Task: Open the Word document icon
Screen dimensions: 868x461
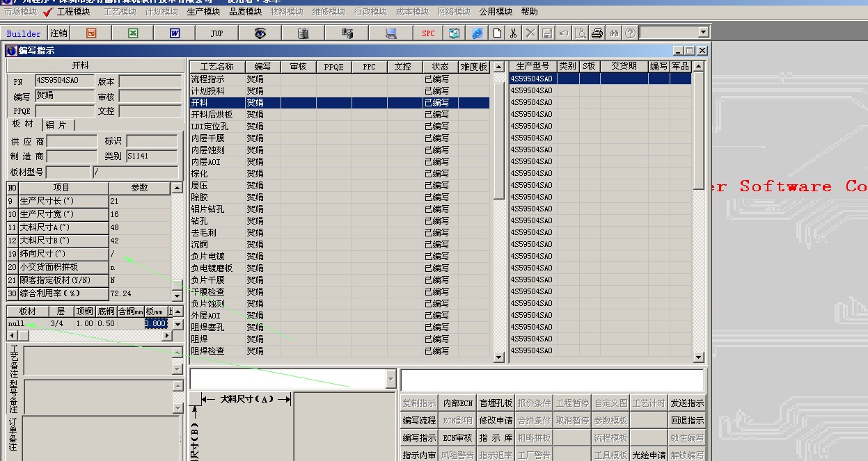Action: pyautogui.click(x=175, y=33)
